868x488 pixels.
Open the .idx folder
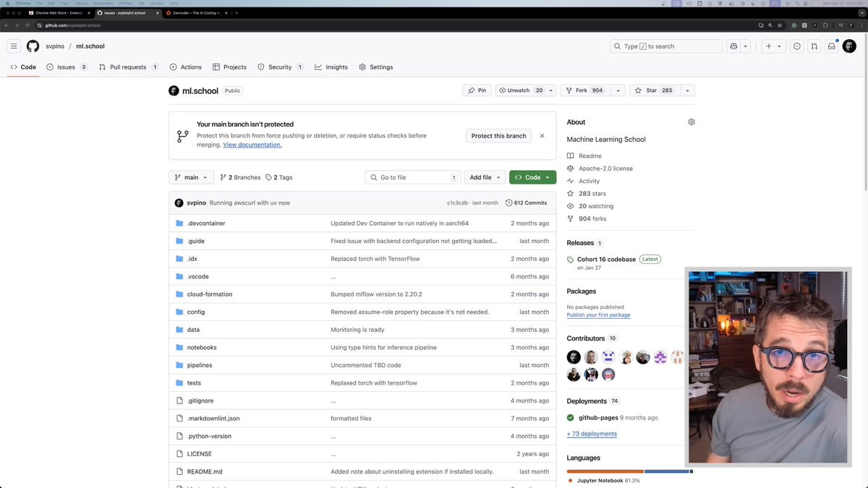192,259
